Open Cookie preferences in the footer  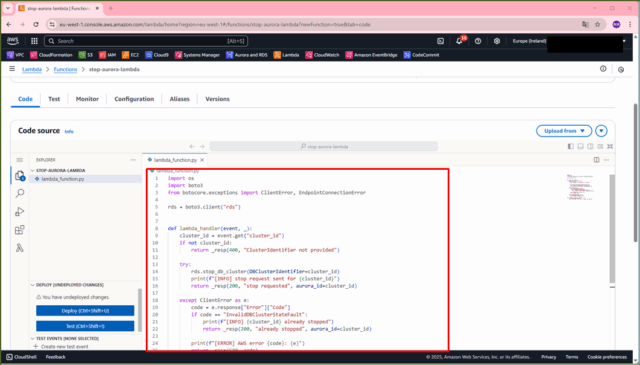coord(607,357)
